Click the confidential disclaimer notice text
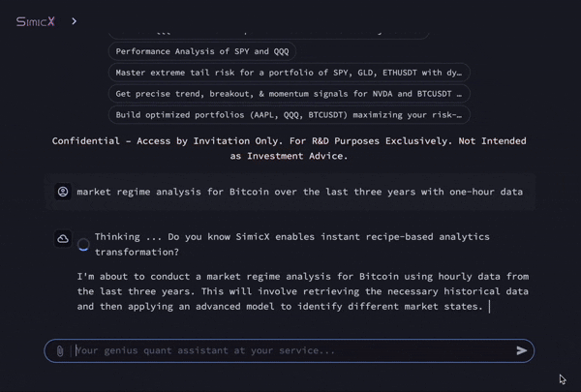Screen dimensions: 581x392 (290, 148)
